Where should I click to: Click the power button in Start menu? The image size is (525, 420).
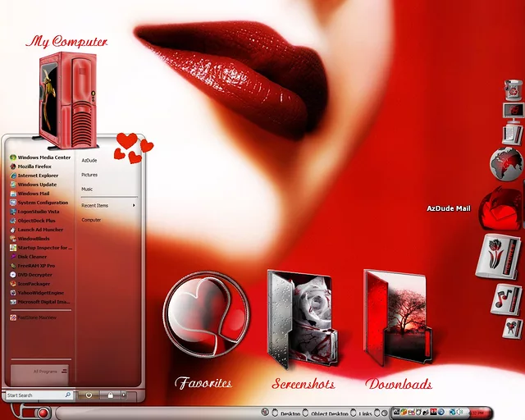click(89, 395)
